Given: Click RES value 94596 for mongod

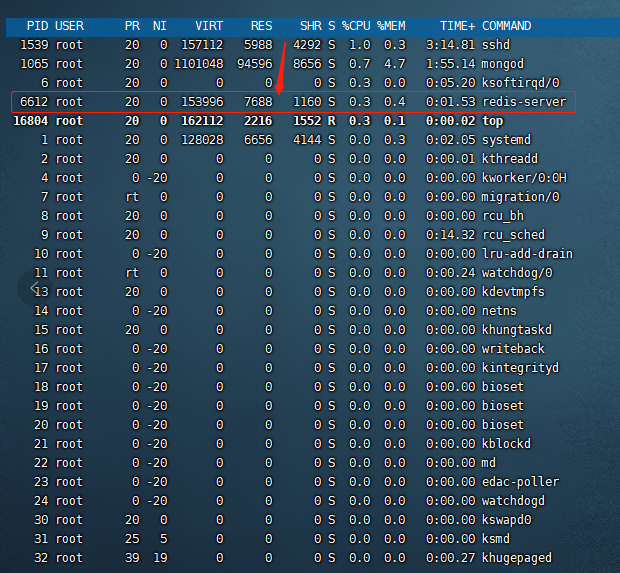Looking at the screenshot, I should point(255,64).
